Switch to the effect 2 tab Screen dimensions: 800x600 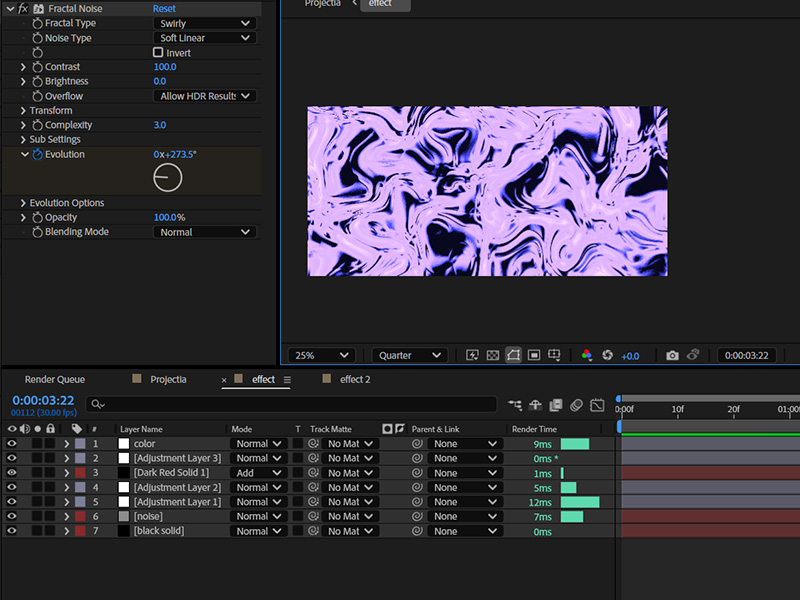[x=349, y=379]
